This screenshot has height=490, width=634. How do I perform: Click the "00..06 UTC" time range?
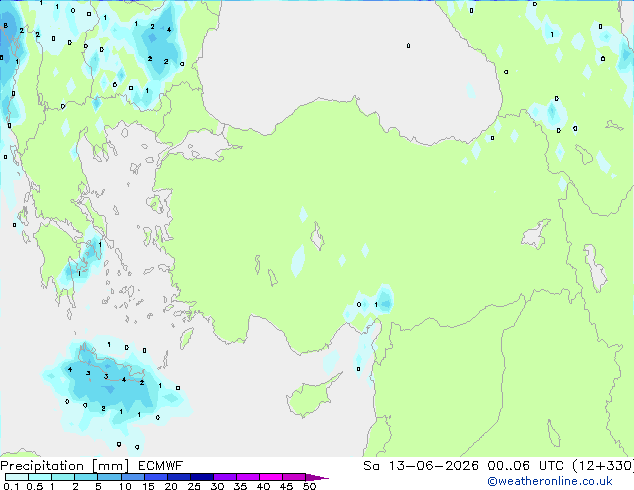(525, 466)
